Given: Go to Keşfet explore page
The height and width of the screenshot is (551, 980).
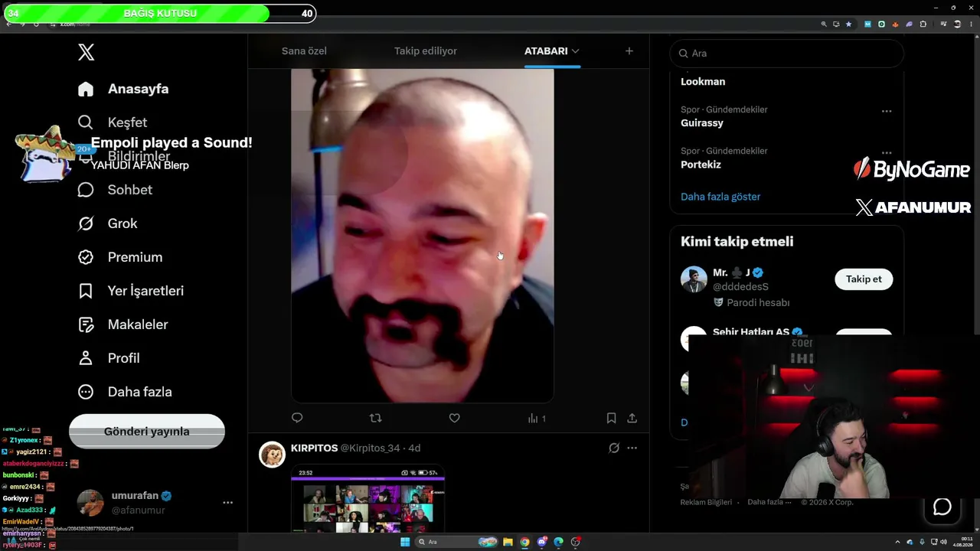Looking at the screenshot, I should point(113,122).
